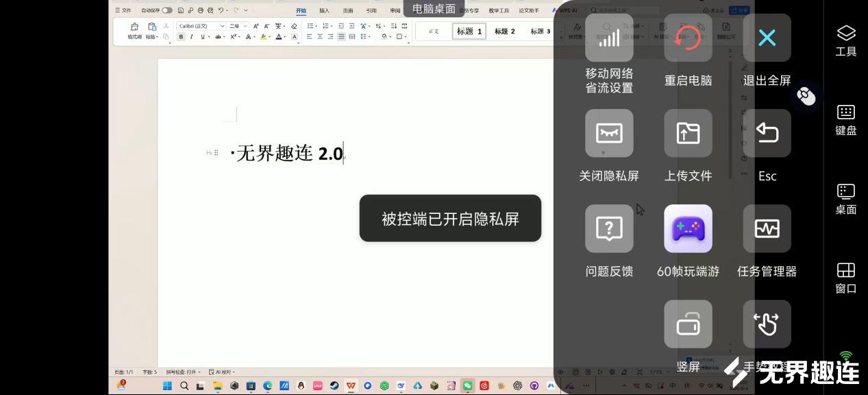Open the AI 校对 dropdown
This screenshot has width=868, height=395.
click(x=223, y=372)
